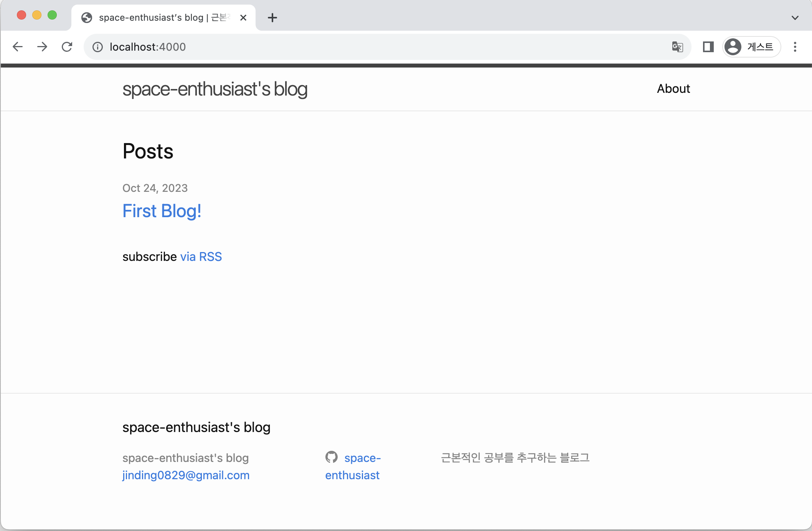Open the About page link

click(673, 89)
